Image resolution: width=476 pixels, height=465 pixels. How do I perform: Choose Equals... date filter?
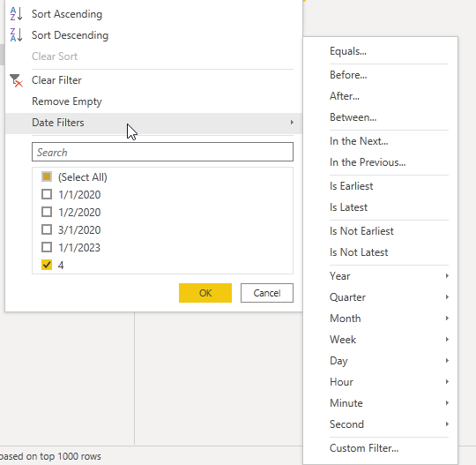click(x=348, y=51)
